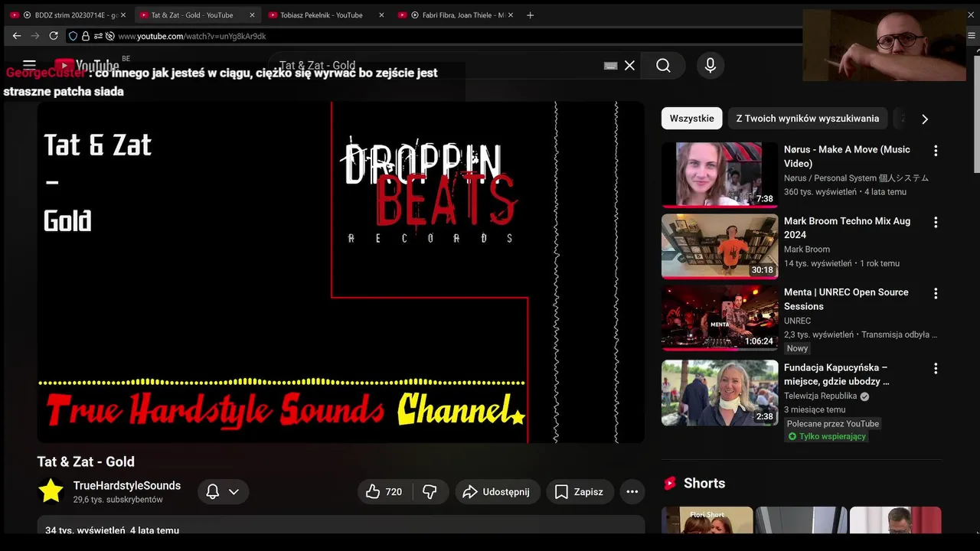The image size is (980, 551).
Task: Close the Fabri Fibra tab
Action: pos(511,15)
